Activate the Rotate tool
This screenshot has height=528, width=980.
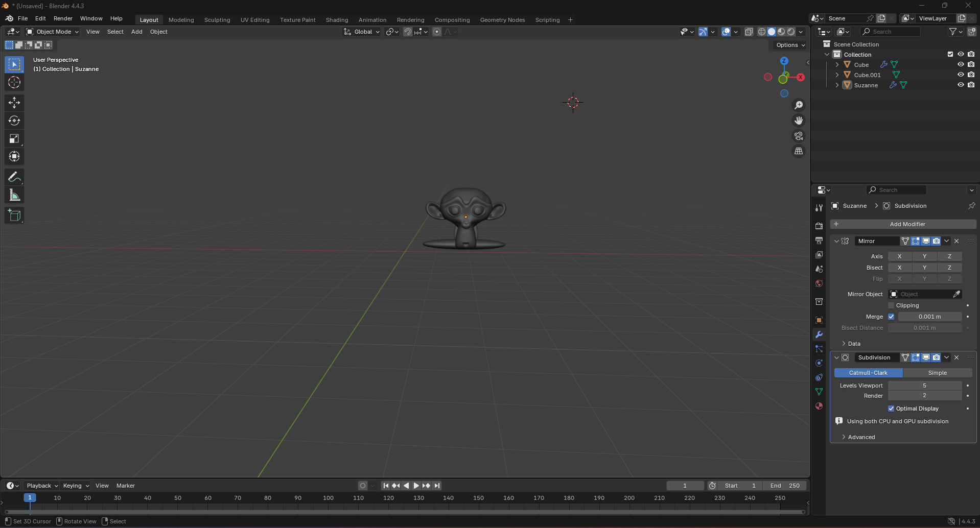pos(14,121)
